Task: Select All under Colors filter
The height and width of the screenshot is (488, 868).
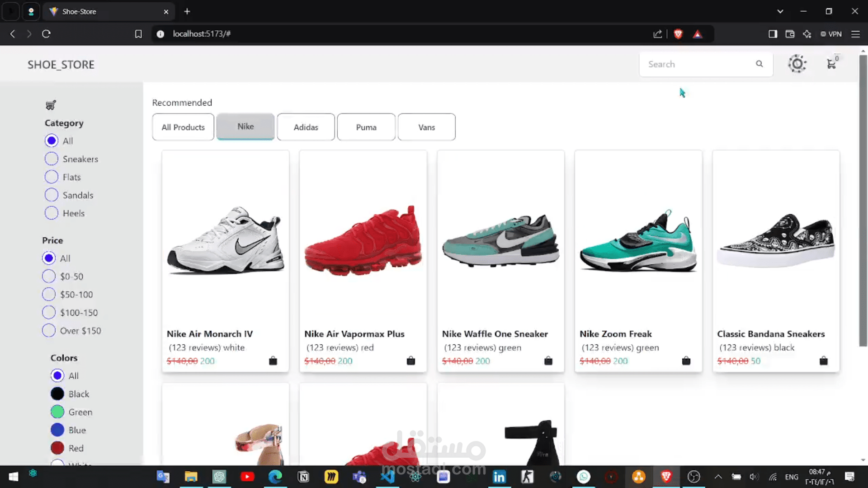Action: click(57, 375)
